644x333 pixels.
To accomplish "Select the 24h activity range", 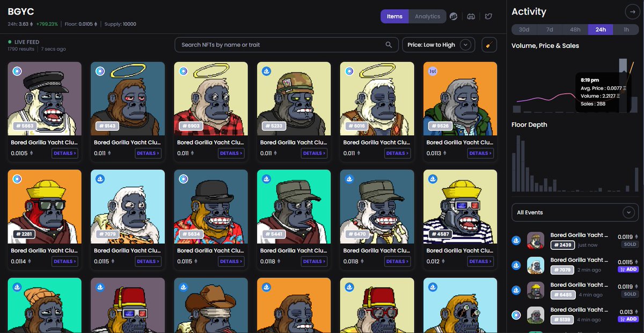I will pos(601,29).
